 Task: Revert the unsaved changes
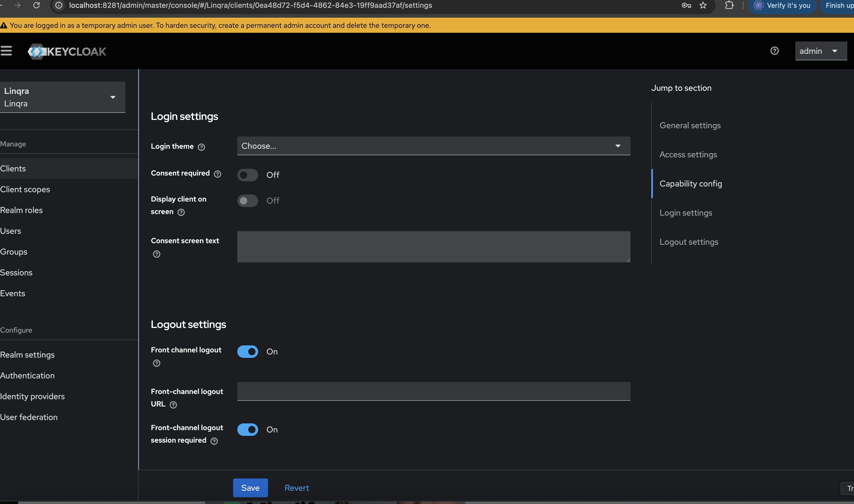click(x=296, y=488)
